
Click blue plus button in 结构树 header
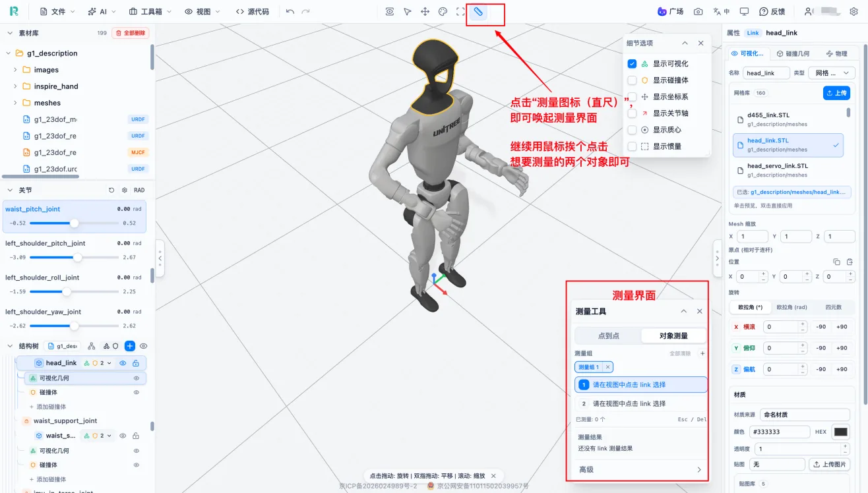point(130,346)
